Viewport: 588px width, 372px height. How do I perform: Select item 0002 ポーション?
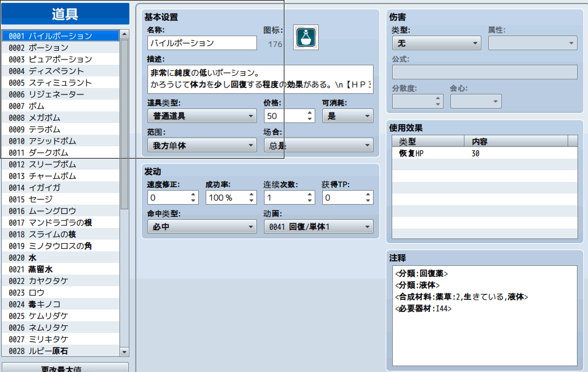coord(61,48)
